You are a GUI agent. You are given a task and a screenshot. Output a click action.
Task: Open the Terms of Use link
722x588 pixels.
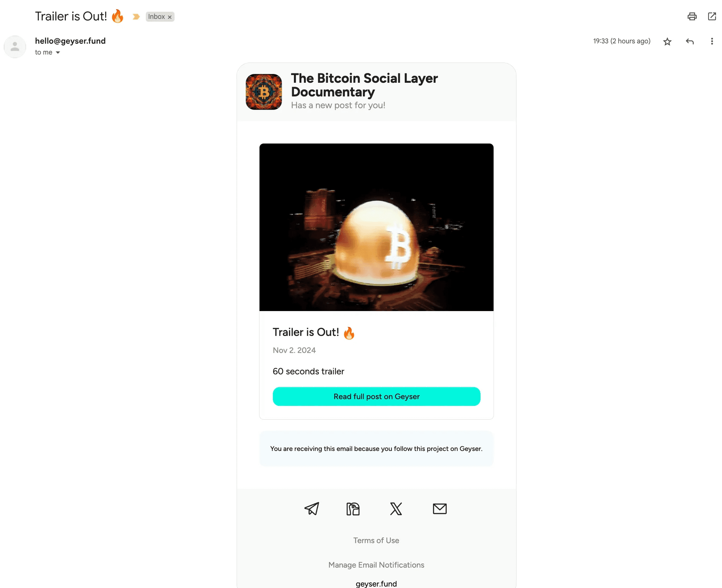pyautogui.click(x=376, y=540)
